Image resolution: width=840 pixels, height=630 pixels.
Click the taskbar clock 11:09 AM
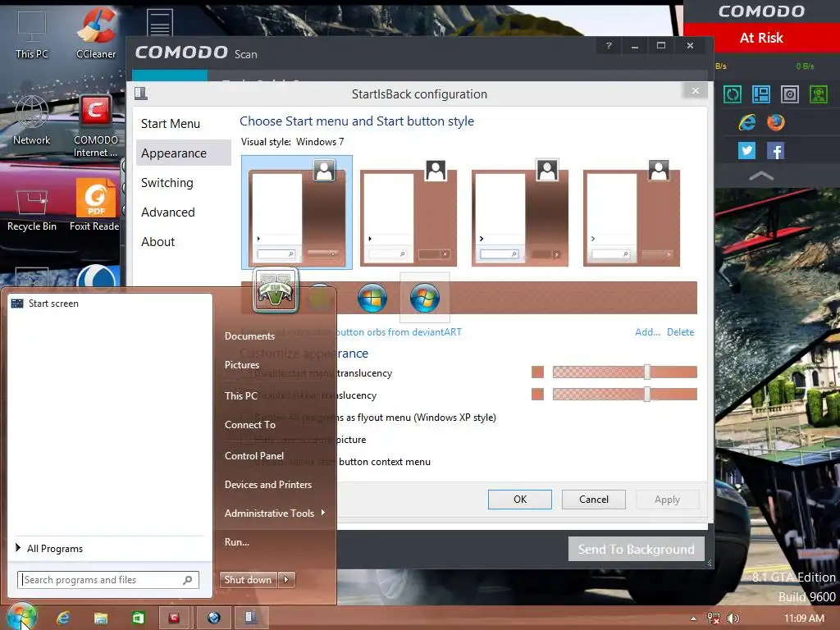804,619
